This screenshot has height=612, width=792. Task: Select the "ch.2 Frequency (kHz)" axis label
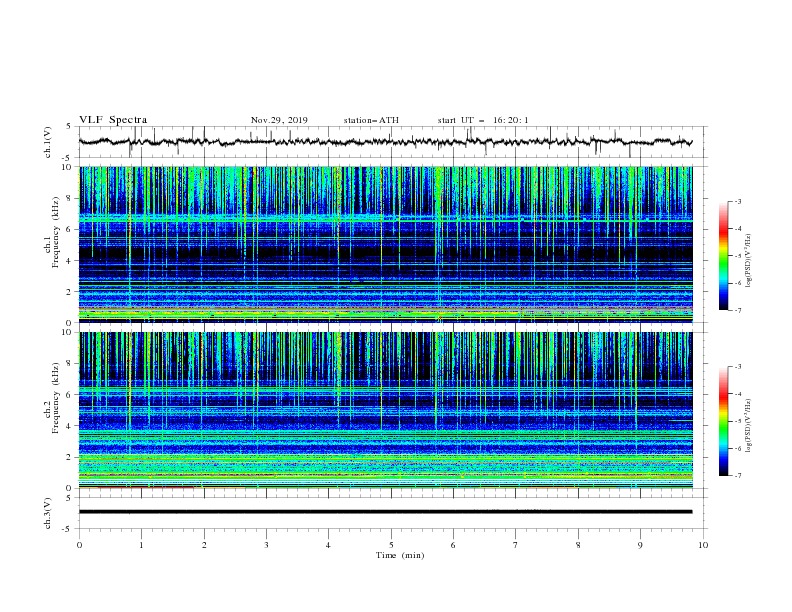(52, 398)
